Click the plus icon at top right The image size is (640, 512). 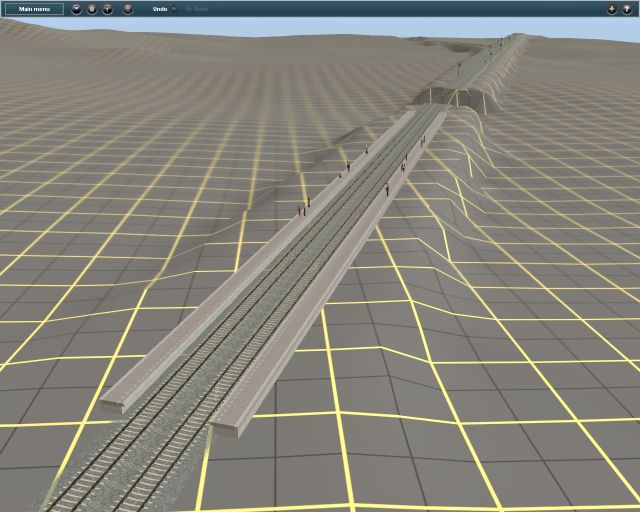pos(611,9)
